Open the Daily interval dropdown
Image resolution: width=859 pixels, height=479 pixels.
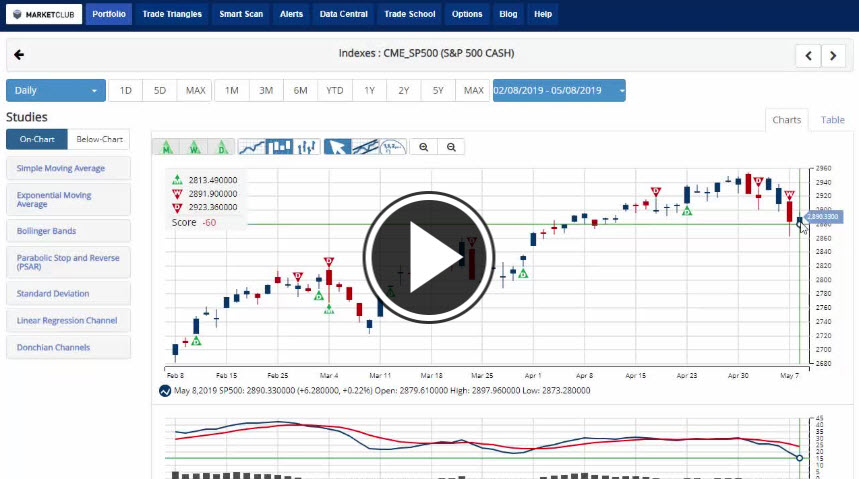click(x=56, y=90)
